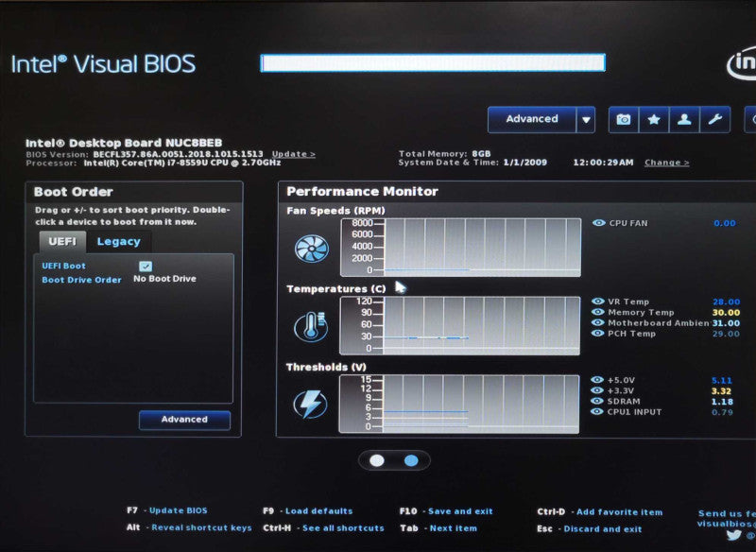Open the favorites star icon
The image size is (756, 552).
(x=654, y=119)
